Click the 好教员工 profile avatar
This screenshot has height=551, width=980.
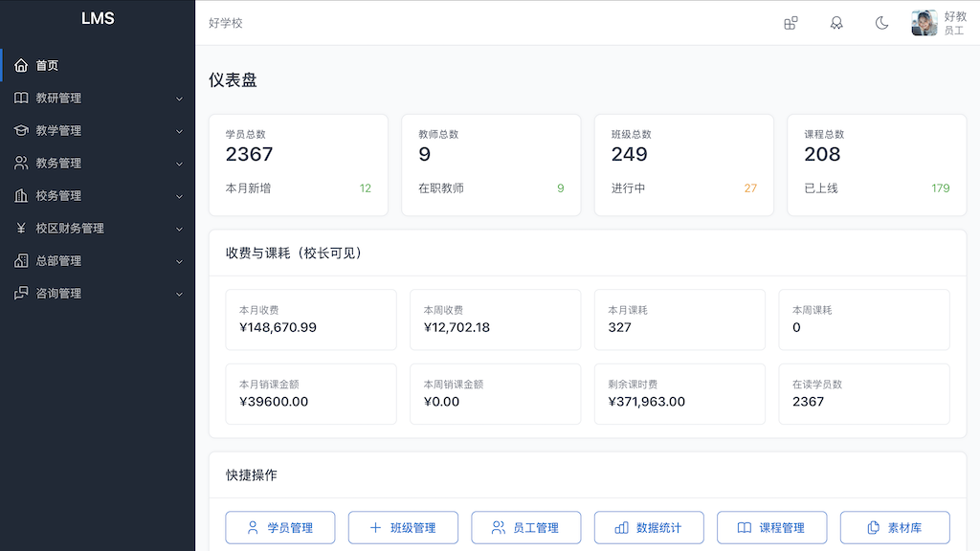coord(924,23)
